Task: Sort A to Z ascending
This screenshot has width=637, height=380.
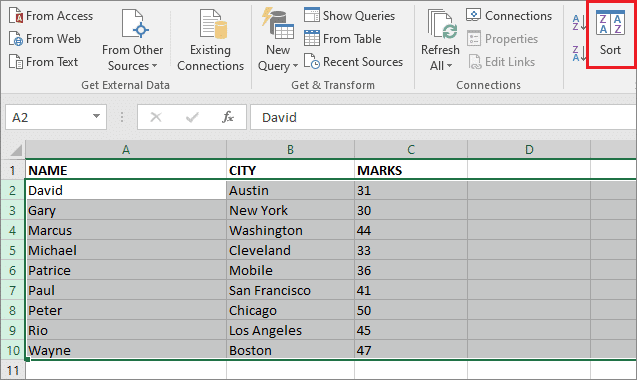Action: click(578, 23)
